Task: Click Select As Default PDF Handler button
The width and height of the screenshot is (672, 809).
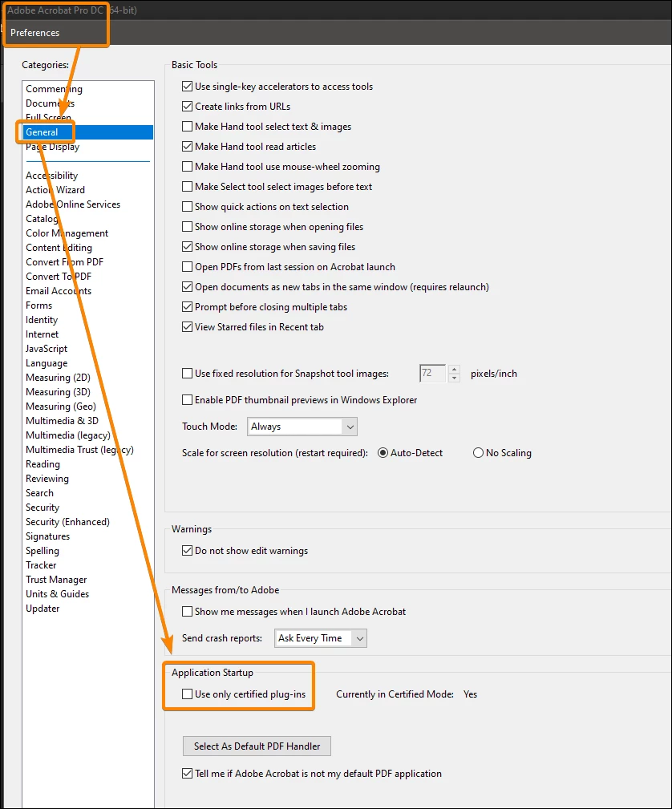Action: [257, 746]
